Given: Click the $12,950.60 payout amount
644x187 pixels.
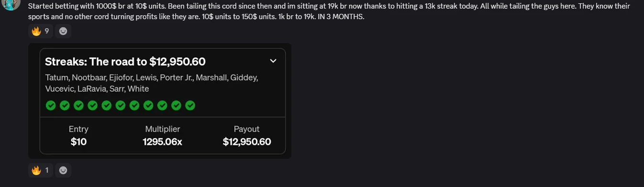Looking at the screenshot, I should click(x=247, y=142).
